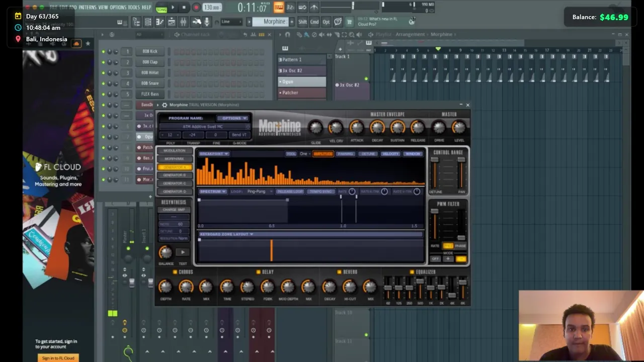Click the Control Range DETUNE slider
644x362 pixels.
click(435, 173)
